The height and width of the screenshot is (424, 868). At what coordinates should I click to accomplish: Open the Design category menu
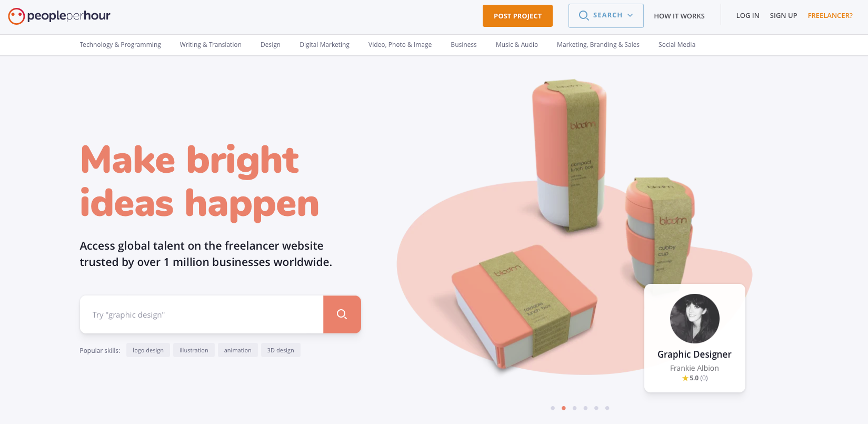271,45
